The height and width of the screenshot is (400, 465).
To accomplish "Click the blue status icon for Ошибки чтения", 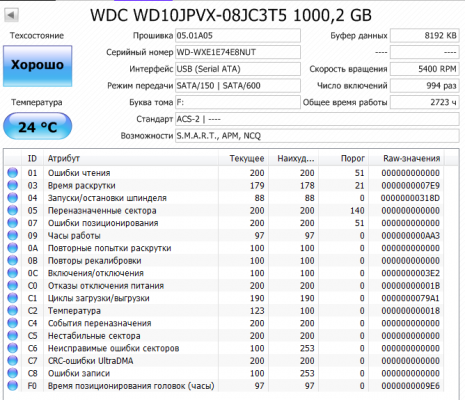I will (13, 173).
